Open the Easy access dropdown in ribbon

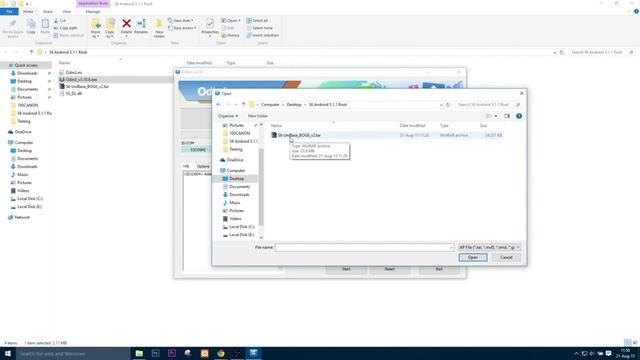click(x=182, y=28)
